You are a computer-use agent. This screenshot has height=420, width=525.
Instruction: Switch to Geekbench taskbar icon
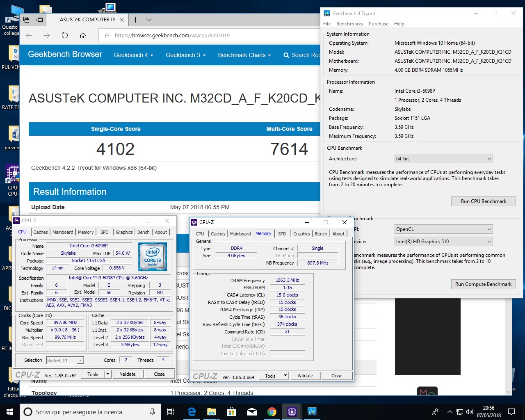tap(312, 412)
